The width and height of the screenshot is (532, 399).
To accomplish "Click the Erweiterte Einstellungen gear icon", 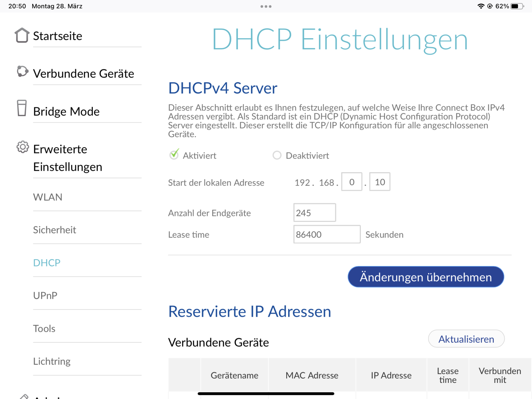I will click(23, 147).
